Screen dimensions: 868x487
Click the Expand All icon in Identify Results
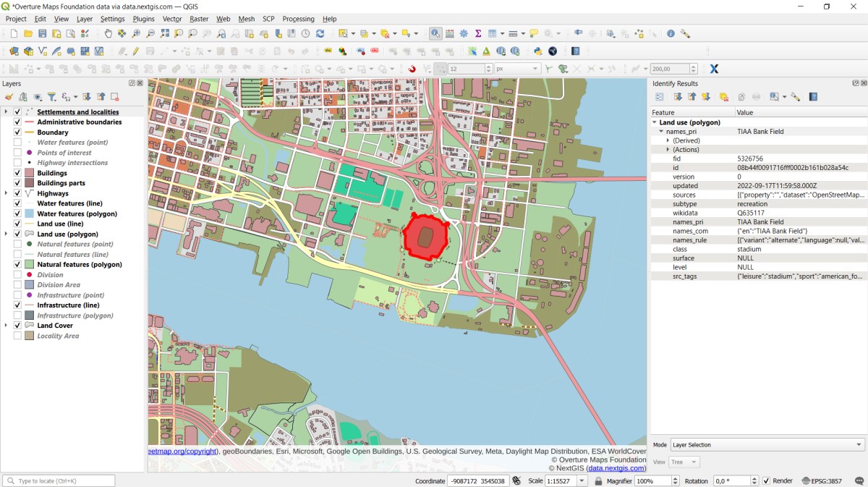point(678,96)
